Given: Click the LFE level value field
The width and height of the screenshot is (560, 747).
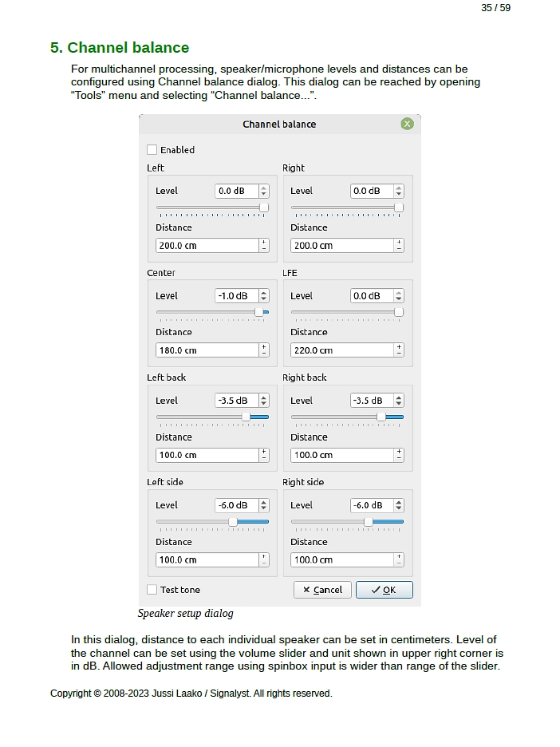Looking at the screenshot, I should pyautogui.click(x=371, y=296).
